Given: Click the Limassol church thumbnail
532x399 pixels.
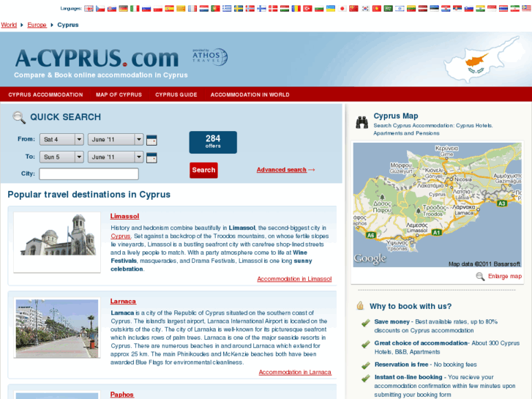Looking at the screenshot, I should (x=57, y=242).
